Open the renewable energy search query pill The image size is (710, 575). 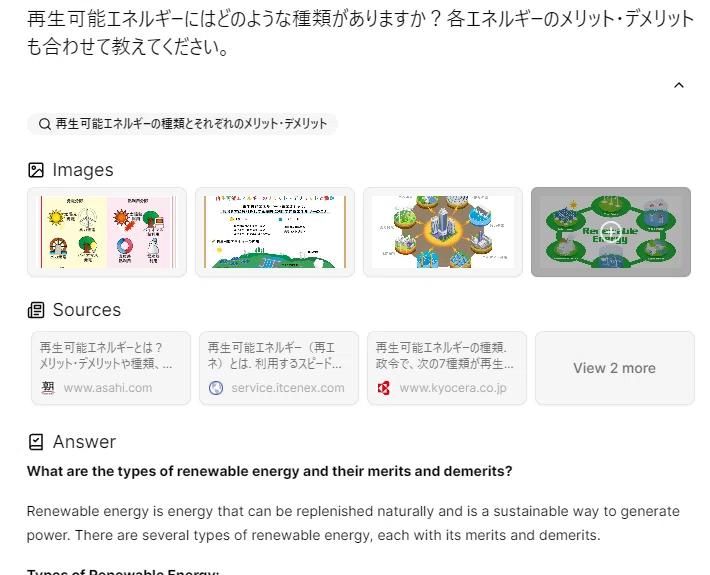point(182,124)
